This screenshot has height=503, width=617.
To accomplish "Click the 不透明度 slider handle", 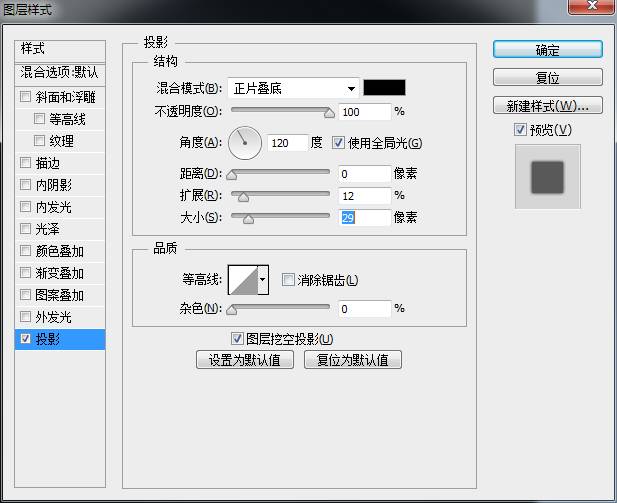I will tap(329, 113).
